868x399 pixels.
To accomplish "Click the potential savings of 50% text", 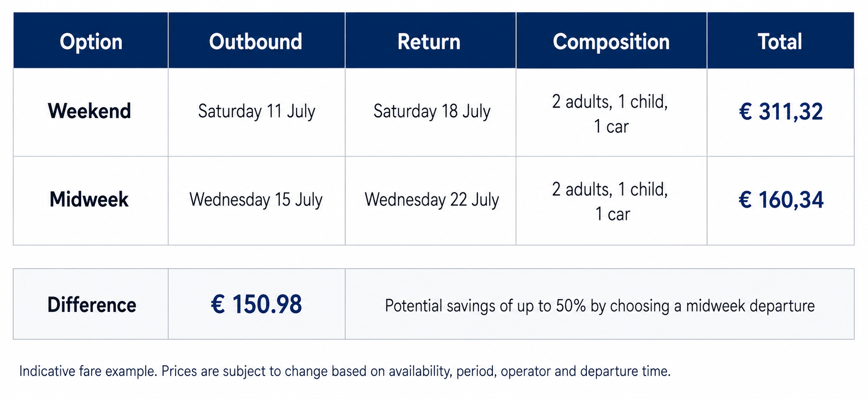I will pos(599,306).
